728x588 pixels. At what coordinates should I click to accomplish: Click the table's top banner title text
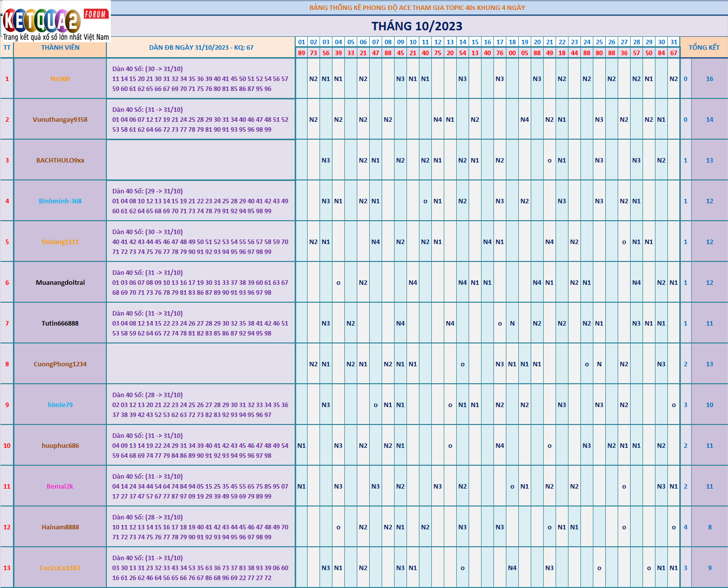click(x=417, y=8)
